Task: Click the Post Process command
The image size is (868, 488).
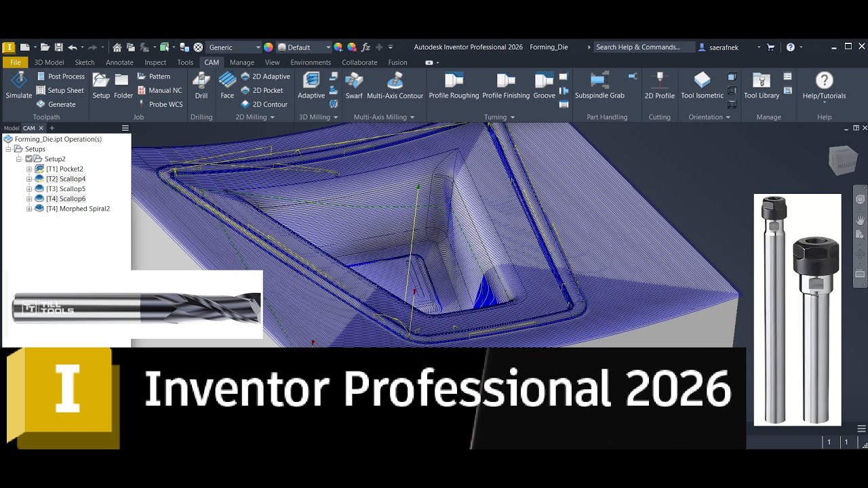Action: 60,77
